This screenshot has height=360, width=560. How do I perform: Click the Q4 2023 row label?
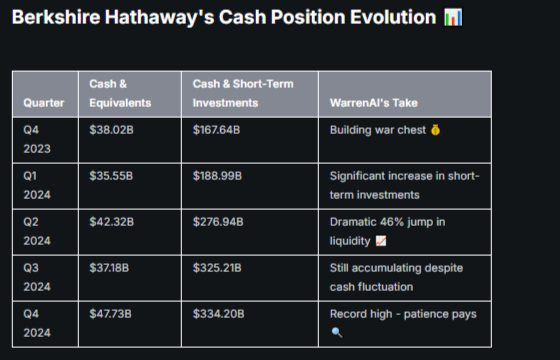point(37,139)
